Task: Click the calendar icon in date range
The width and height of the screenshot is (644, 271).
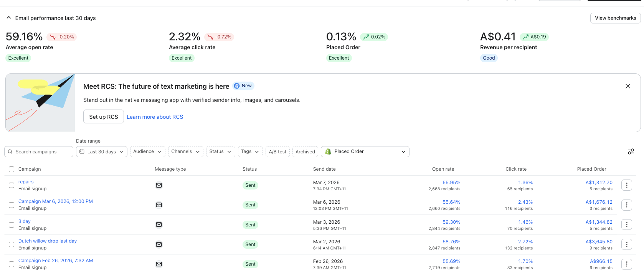Action: click(x=82, y=151)
